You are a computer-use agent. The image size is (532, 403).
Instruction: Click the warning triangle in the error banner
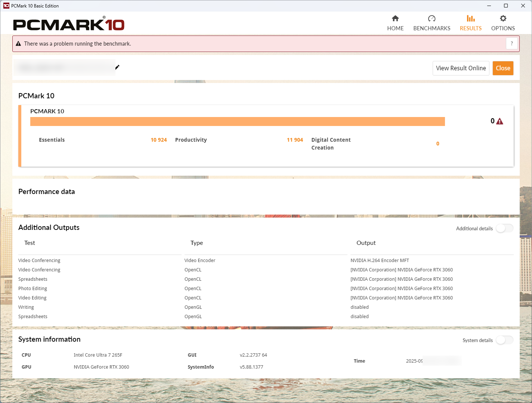pos(18,44)
